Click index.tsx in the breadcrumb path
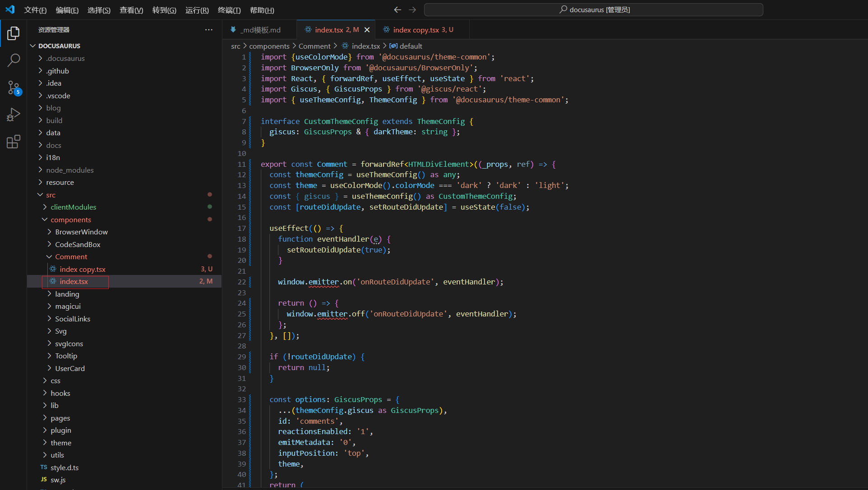Screen dimensions: 868x490 [366, 46]
